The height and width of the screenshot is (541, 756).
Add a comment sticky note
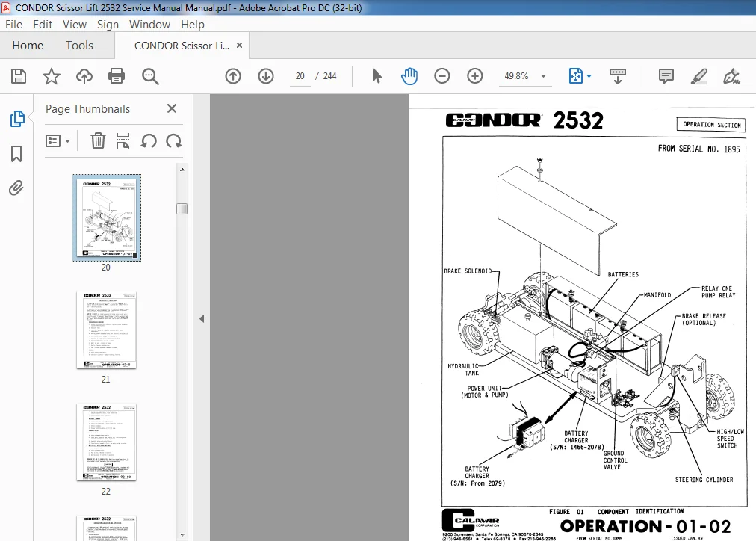[666, 76]
